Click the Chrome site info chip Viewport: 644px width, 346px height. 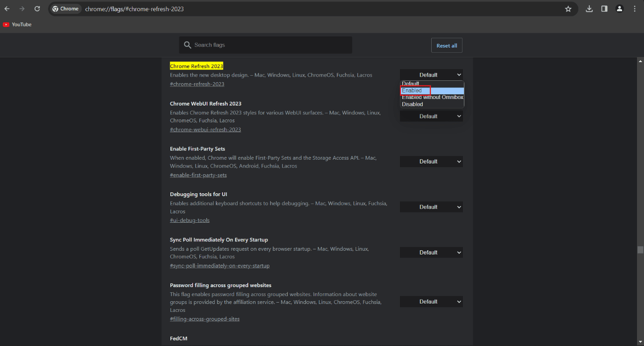point(65,9)
